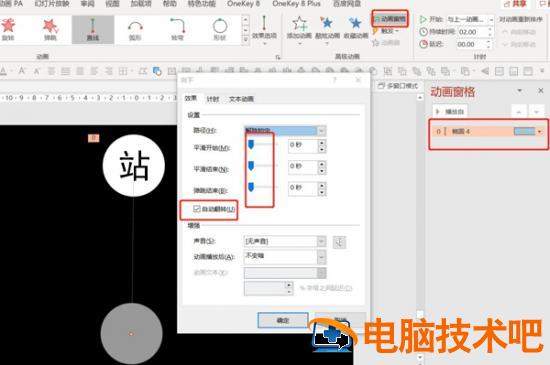Click the 延迟 delay field
Screen dimensions: 550x365
coord(470,45)
